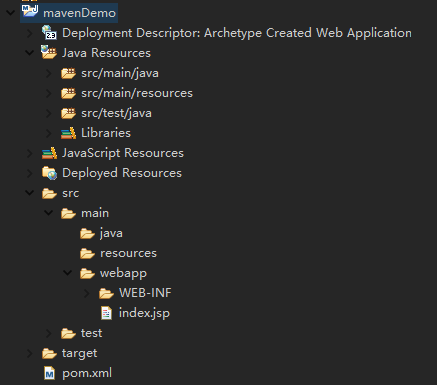This screenshot has height=385, width=437.
Task: Select the src folder label
Action: pyautogui.click(x=70, y=193)
